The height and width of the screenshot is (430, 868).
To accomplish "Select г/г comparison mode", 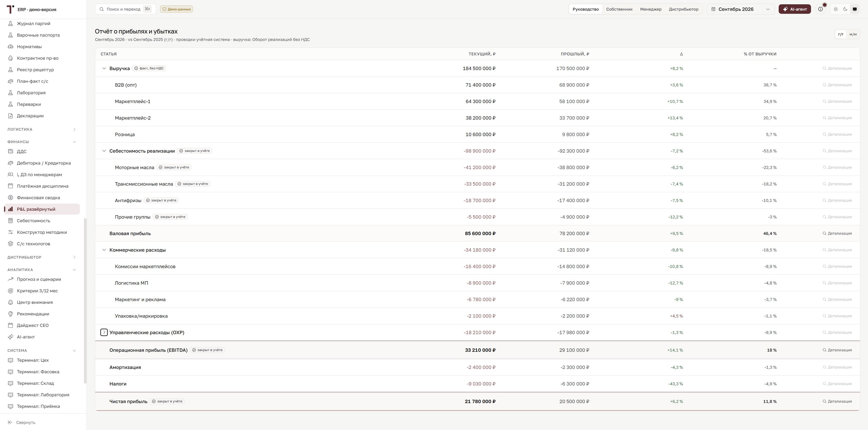I will (841, 34).
